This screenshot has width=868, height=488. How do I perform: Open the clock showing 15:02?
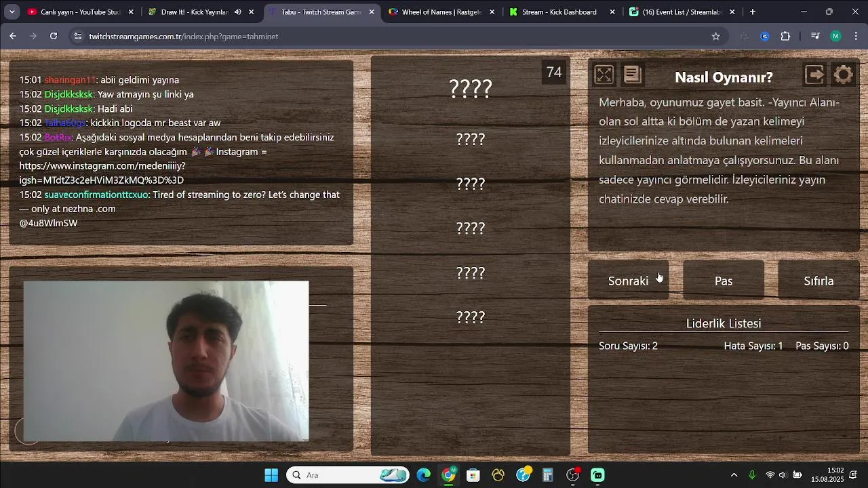click(x=827, y=475)
